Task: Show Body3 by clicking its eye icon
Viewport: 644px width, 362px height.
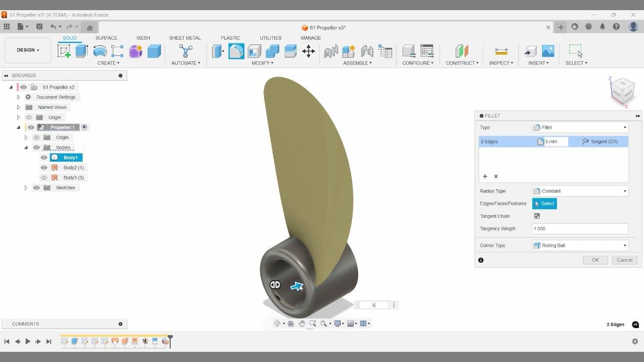Action: coord(43,178)
